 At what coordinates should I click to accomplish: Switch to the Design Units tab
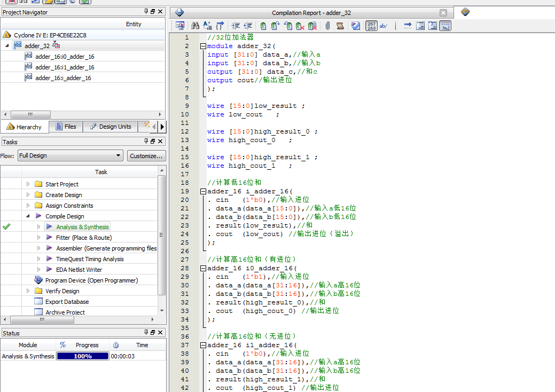click(111, 126)
